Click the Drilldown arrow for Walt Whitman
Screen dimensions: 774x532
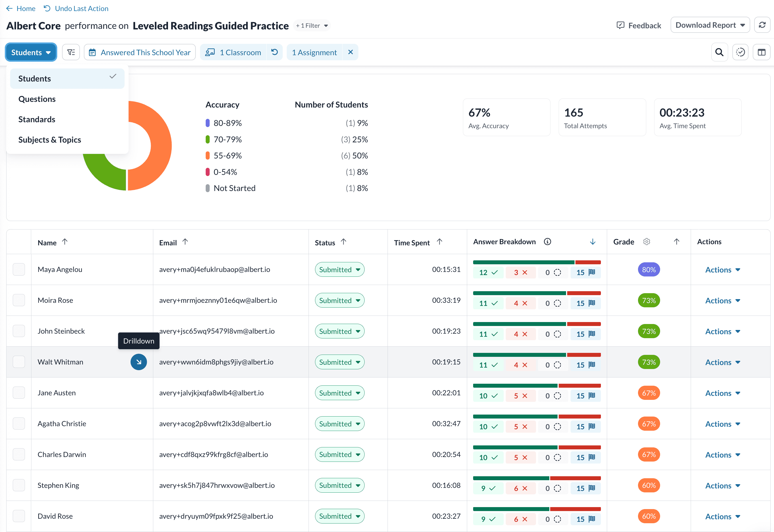click(x=139, y=362)
